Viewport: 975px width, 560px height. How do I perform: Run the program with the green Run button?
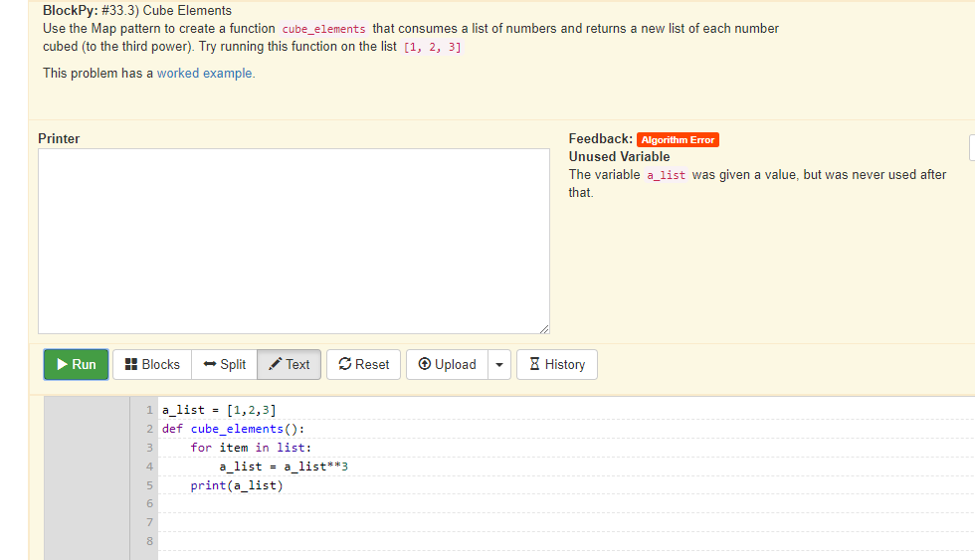tap(76, 364)
